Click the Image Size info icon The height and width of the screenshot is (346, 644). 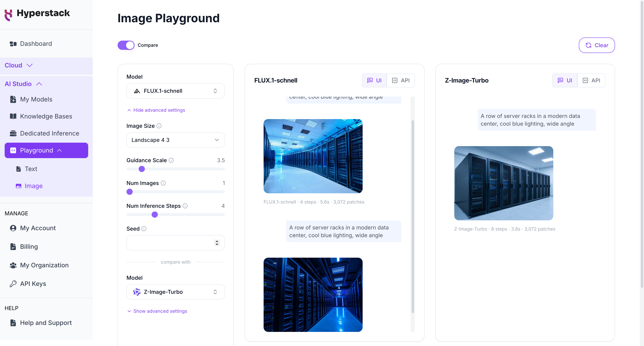pos(159,126)
